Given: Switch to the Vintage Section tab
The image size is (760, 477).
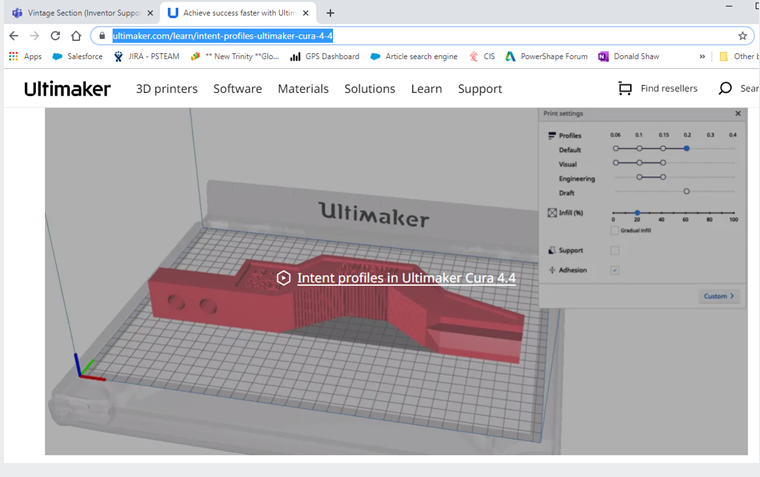Looking at the screenshot, I should (83, 13).
